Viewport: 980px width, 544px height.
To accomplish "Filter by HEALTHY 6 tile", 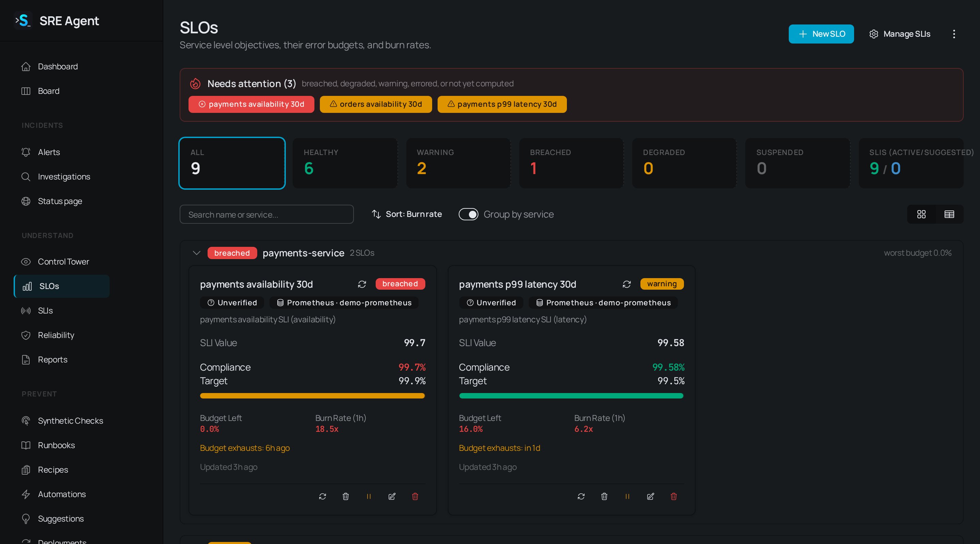I will (x=345, y=163).
